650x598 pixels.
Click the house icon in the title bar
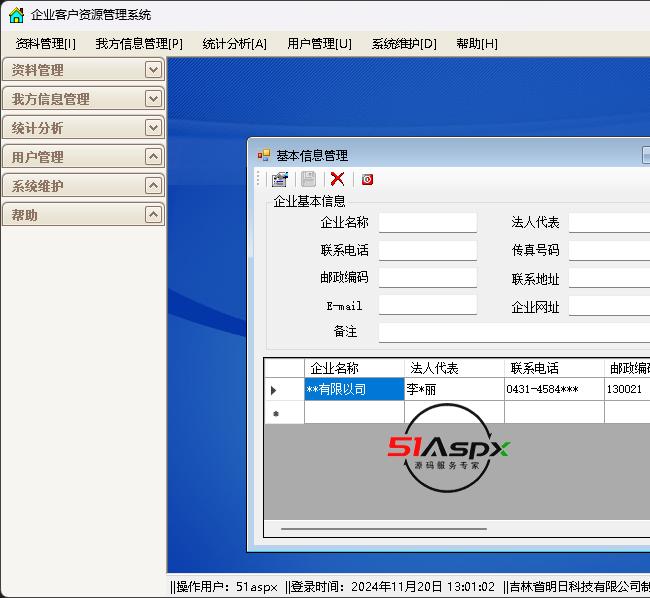coord(17,15)
